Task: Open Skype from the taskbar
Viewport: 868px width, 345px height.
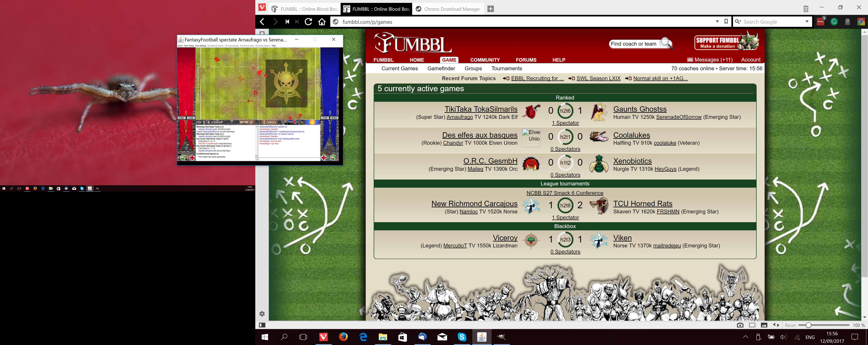Action: pyautogui.click(x=462, y=337)
